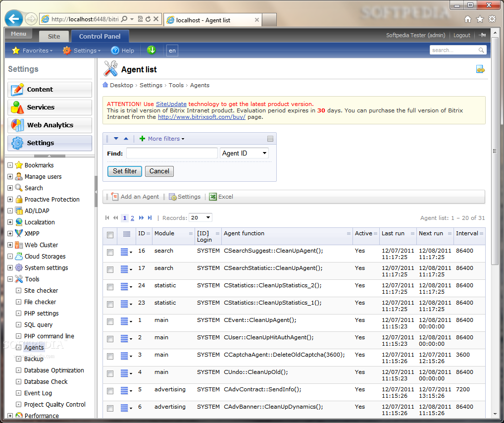Viewport: 504px width, 423px height.
Task: Open the Web Analytics section in sidebar
Action: pyautogui.click(x=50, y=125)
